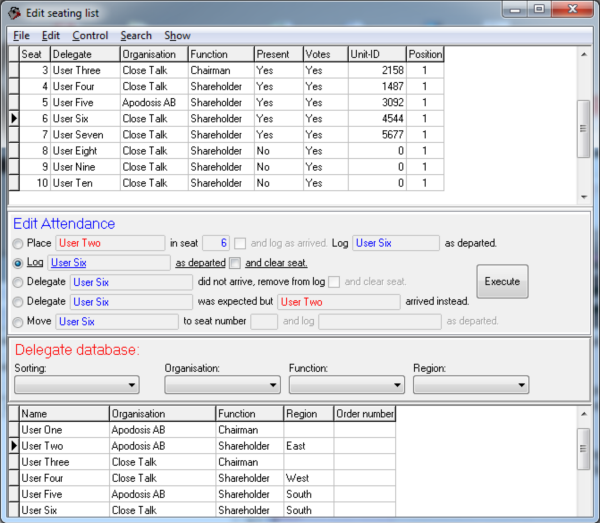Click the Seat column header
The height and width of the screenshot is (523, 600).
[x=35, y=54]
